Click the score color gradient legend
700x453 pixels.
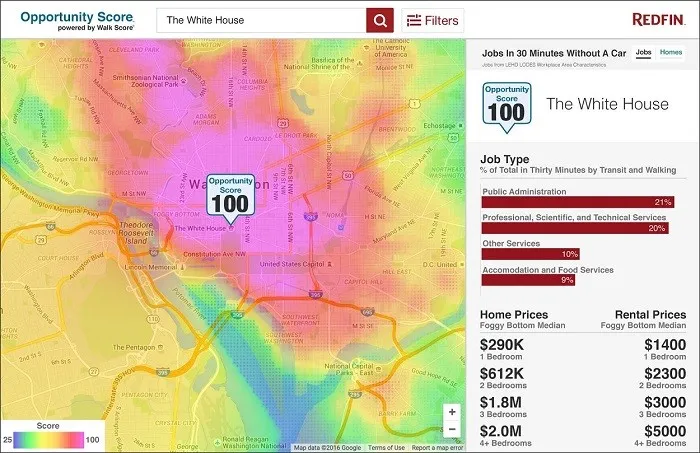tap(49, 440)
